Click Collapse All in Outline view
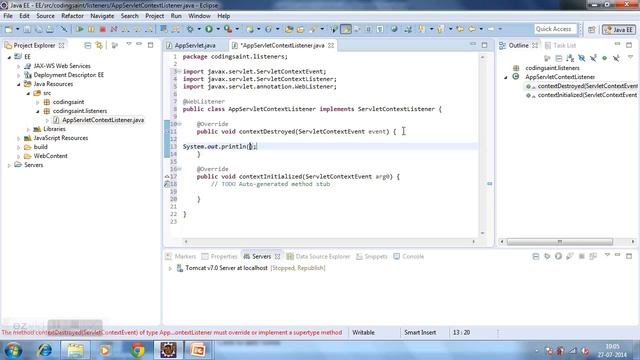640x360 pixels. click(559, 58)
